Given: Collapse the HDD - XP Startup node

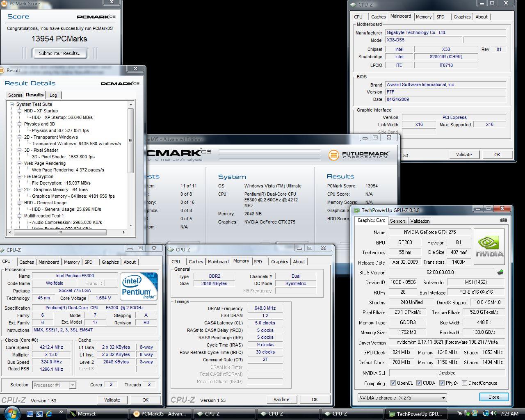Looking at the screenshot, I should [x=20, y=111].
